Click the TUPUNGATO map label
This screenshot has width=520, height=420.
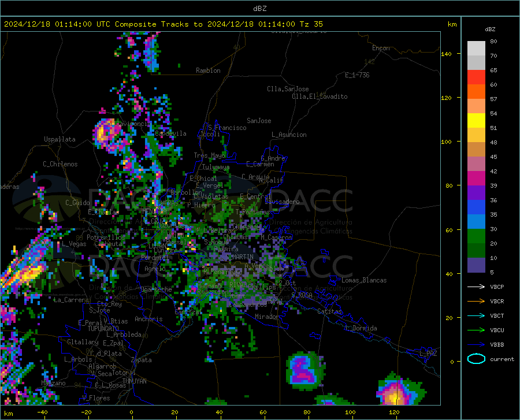[103, 329]
